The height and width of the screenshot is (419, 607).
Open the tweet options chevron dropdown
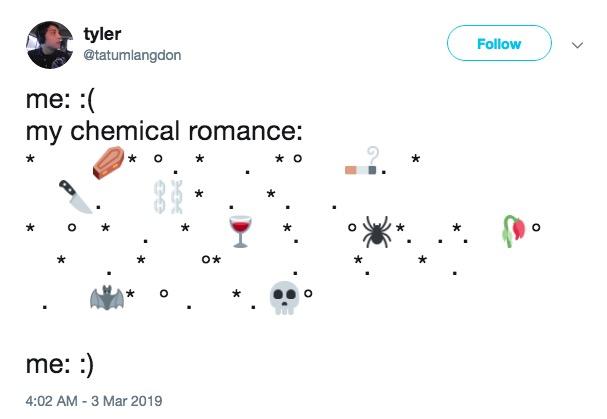tap(577, 45)
